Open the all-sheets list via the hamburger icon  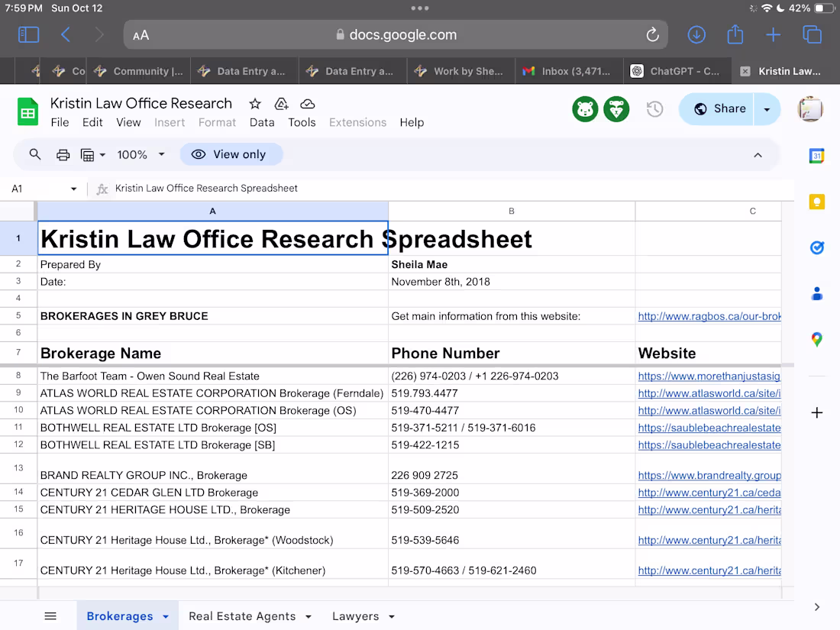point(50,616)
